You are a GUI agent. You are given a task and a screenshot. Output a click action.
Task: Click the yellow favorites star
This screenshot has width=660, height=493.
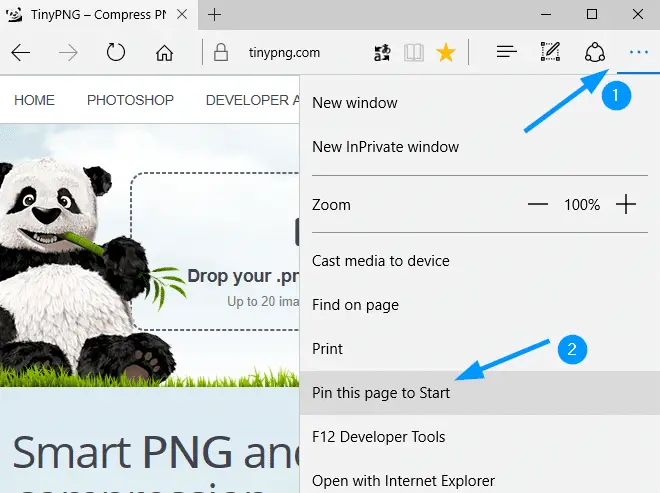445,53
